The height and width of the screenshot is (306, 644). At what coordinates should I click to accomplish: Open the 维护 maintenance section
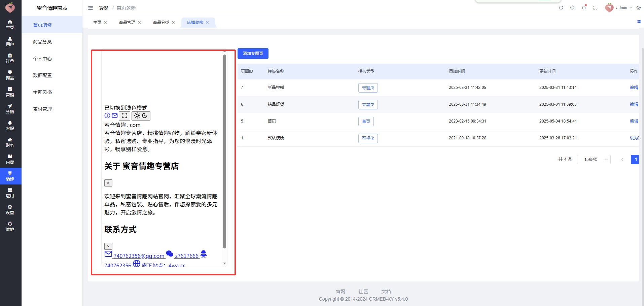click(x=10, y=227)
